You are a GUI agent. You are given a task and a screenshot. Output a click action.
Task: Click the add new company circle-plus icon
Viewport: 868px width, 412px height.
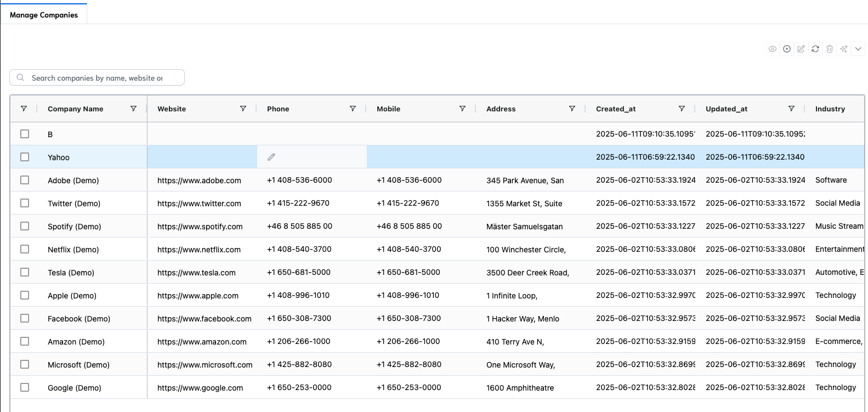(787, 49)
